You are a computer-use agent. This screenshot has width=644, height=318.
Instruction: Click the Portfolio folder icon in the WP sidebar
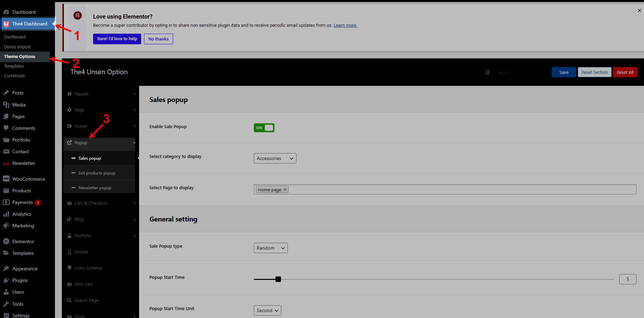[x=6, y=140]
